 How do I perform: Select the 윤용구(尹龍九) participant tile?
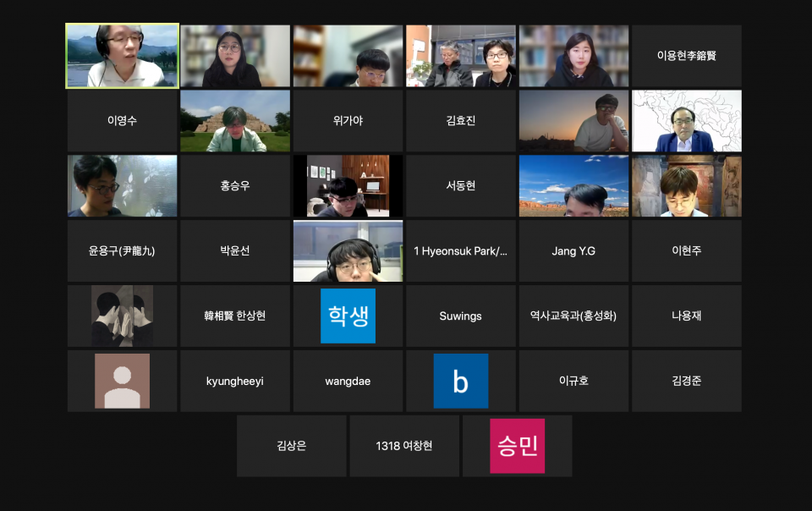tap(122, 251)
